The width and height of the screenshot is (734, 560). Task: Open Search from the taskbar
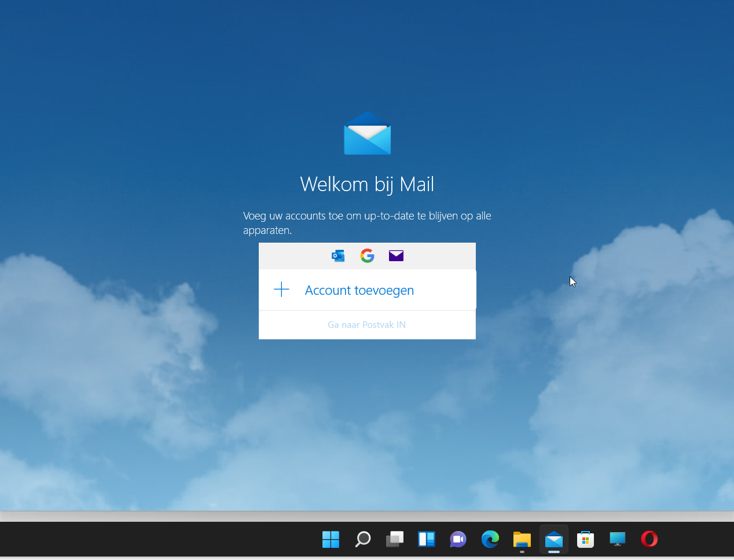(x=363, y=540)
